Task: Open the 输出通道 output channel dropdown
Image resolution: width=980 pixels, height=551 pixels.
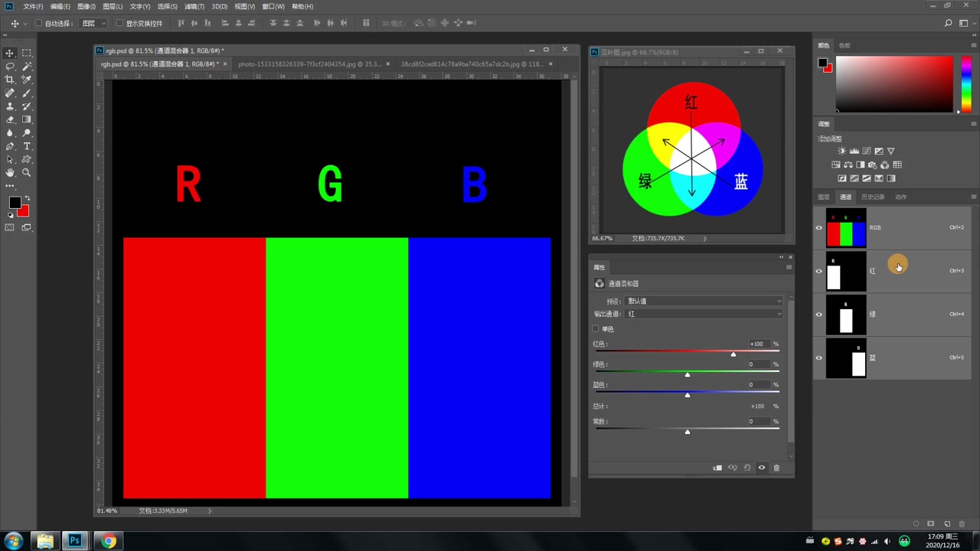Action: point(704,314)
